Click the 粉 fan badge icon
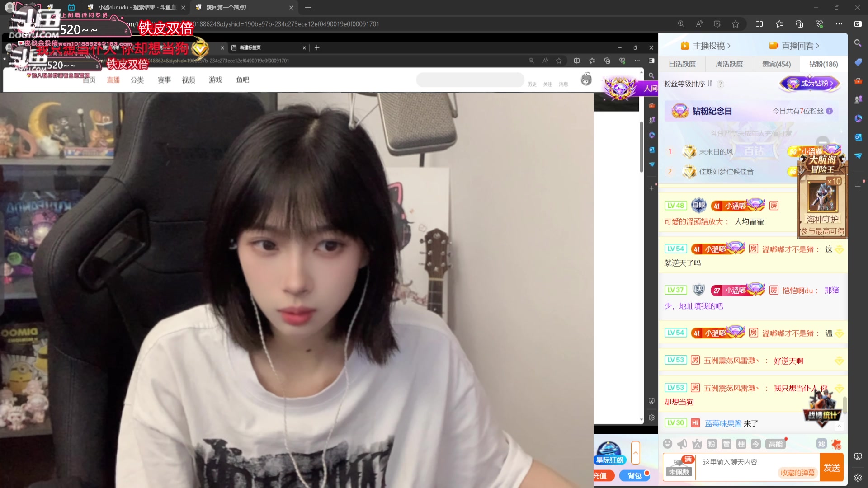Viewport: 868px width, 488px height. (712, 444)
